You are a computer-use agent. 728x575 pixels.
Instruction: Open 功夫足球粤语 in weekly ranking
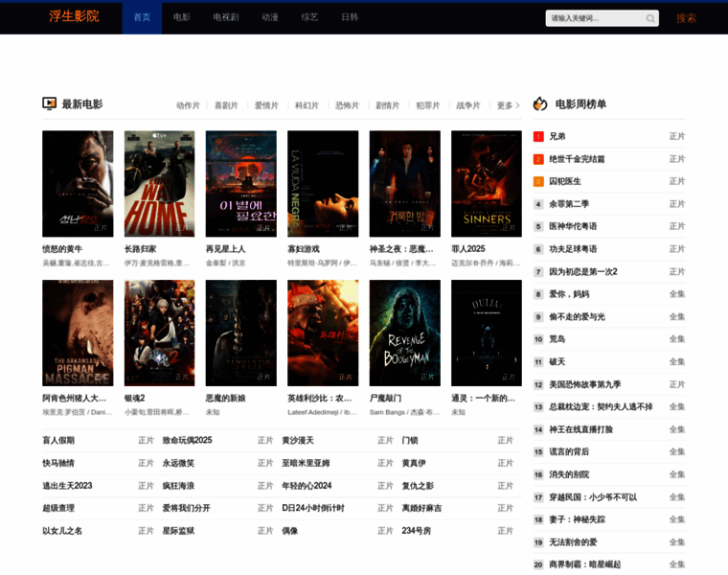tap(573, 249)
